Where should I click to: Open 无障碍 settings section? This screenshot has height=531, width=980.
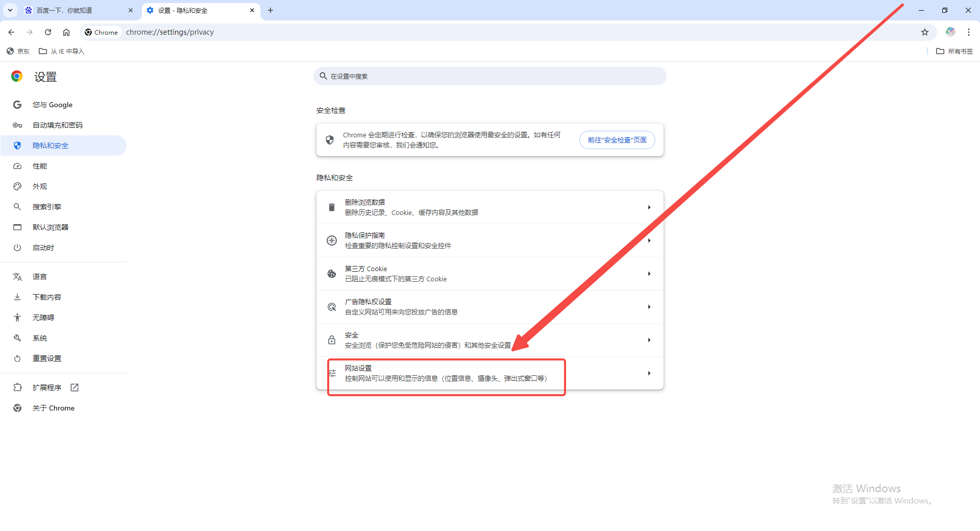pyautogui.click(x=63, y=318)
